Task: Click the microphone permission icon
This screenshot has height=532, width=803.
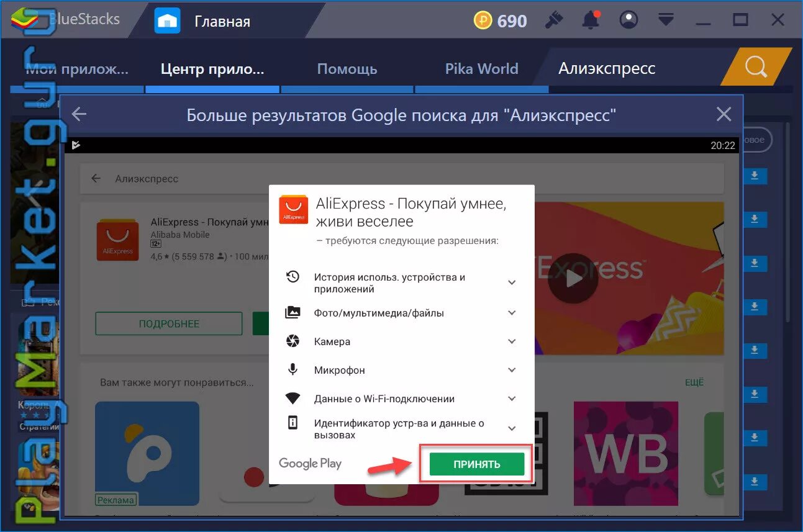Action: [293, 370]
